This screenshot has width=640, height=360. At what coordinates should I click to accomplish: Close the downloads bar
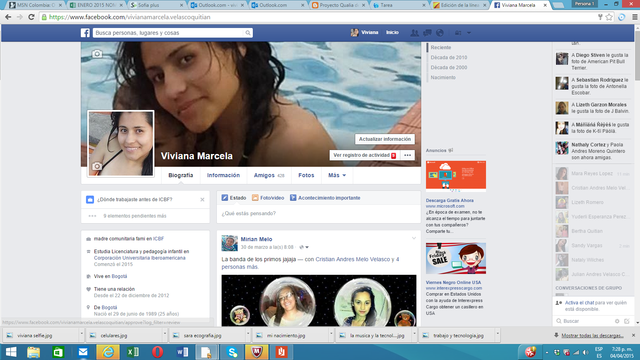point(633,335)
